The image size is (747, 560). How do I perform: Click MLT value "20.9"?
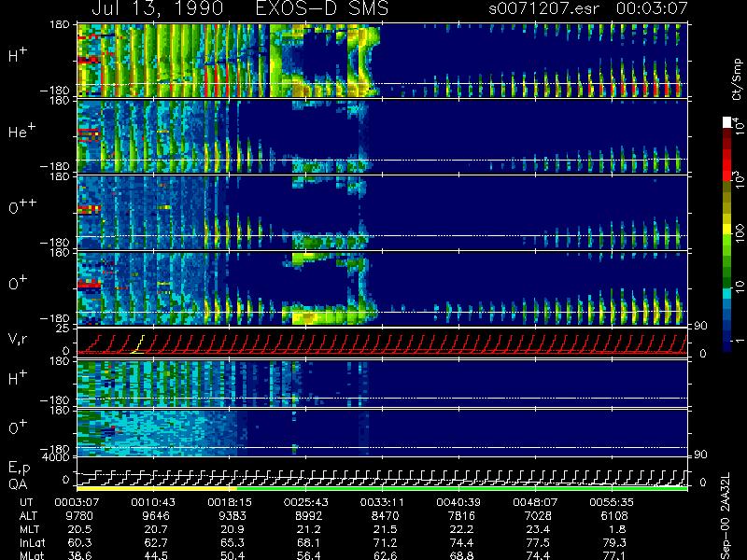click(x=232, y=529)
